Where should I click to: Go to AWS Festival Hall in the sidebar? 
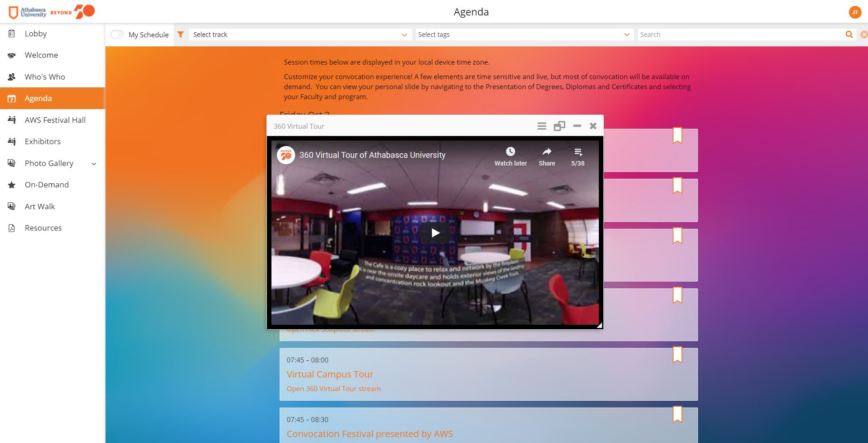pyautogui.click(x=55, y=120)
